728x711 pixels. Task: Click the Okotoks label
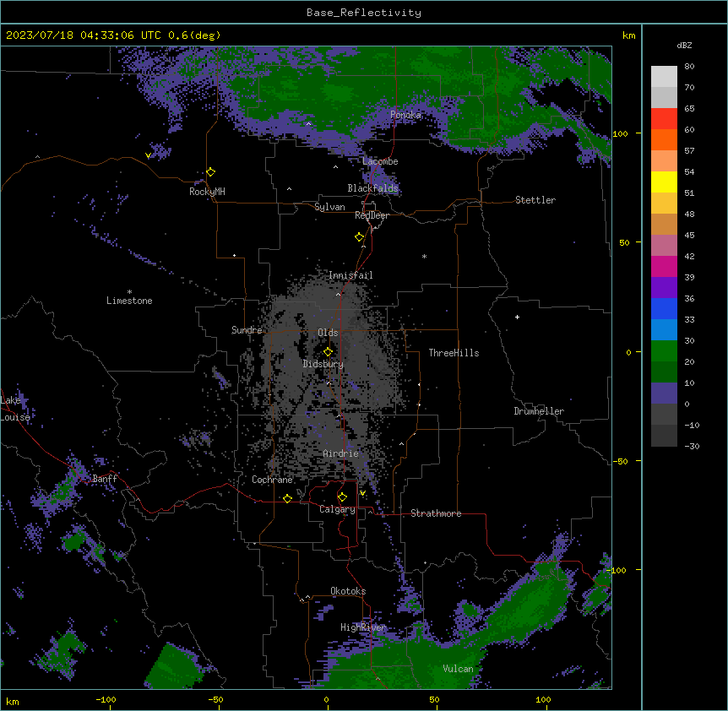point(348,591)
